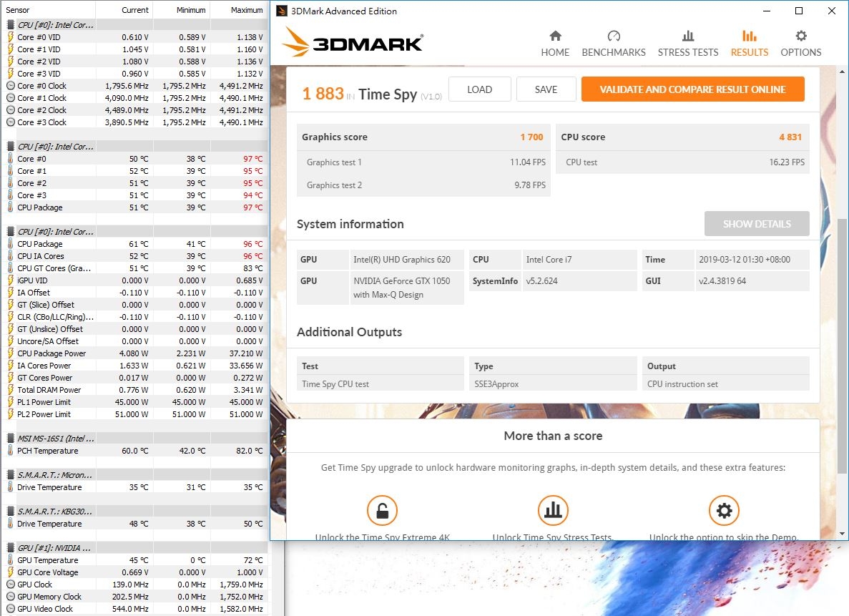Screen dimensions: 849x616
Task: Select the GPU Video Clock row
Action: coord(134,608)
